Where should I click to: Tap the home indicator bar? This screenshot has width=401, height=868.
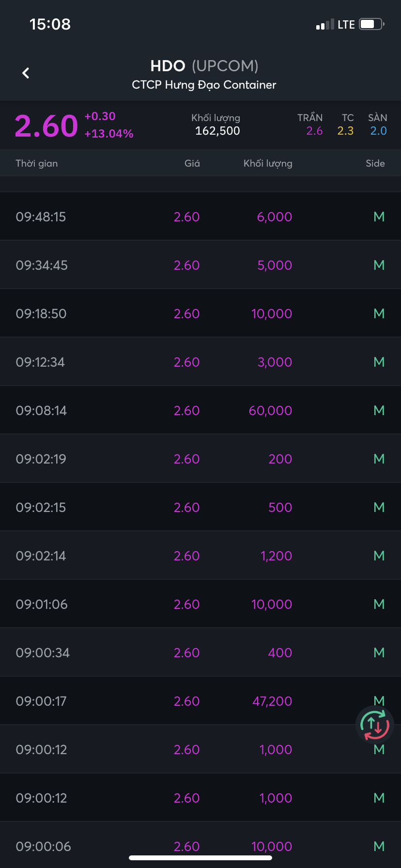click(x=200, y=858)
